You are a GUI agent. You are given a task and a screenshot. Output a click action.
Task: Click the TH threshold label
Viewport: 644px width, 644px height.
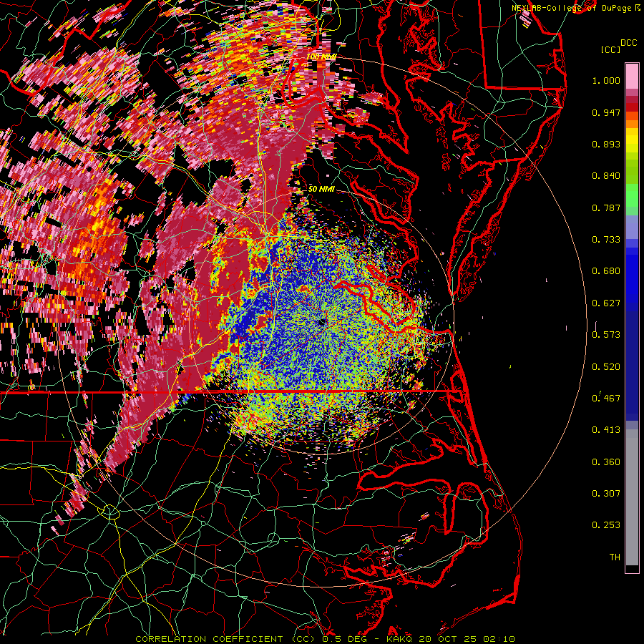615,557
